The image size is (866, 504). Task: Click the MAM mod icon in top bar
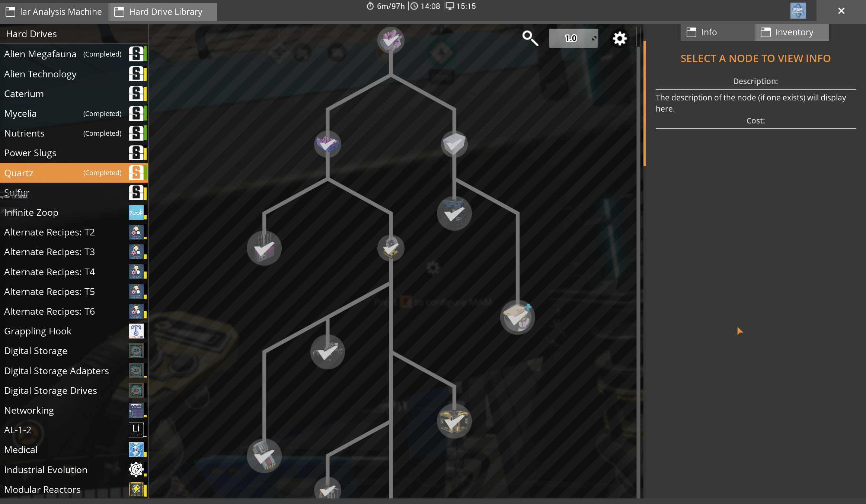(798, 11)
